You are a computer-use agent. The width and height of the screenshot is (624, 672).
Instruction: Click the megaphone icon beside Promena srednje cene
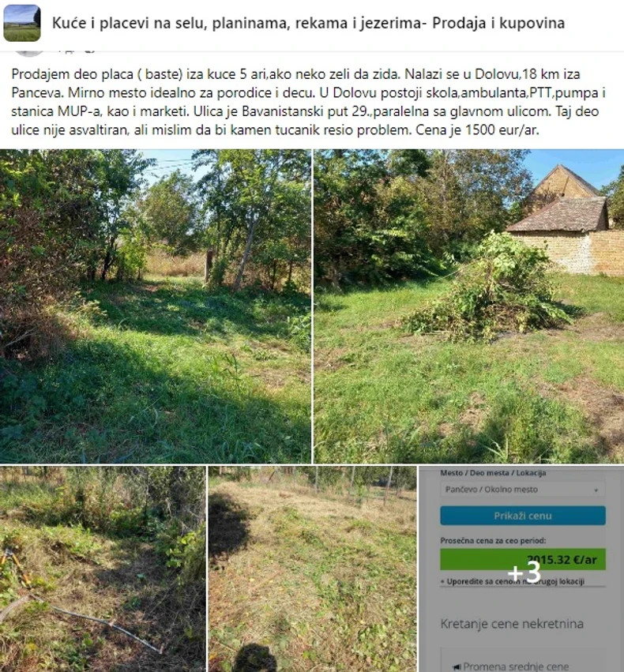[x=456, y=666]
